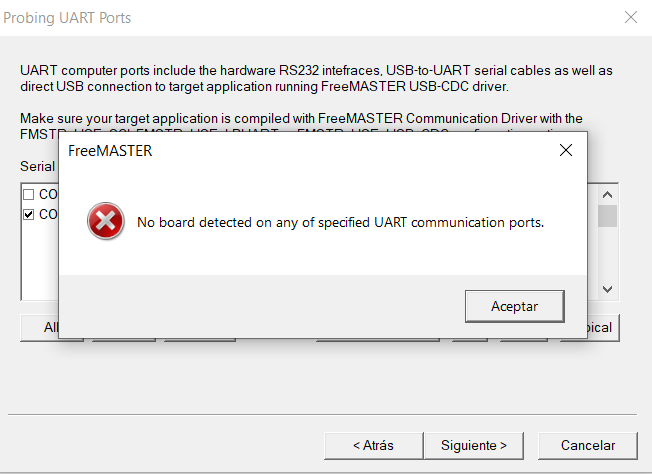
Task: Click the Serial label above the list
Action: click(x=37, y=166)
